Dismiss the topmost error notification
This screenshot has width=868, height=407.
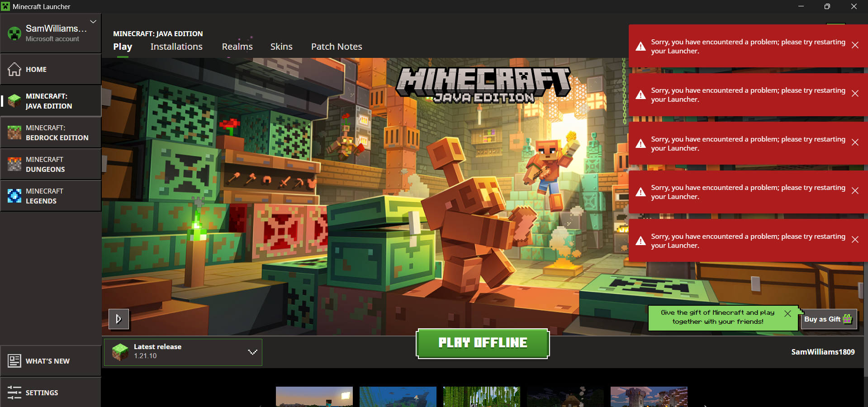[855, 45]
